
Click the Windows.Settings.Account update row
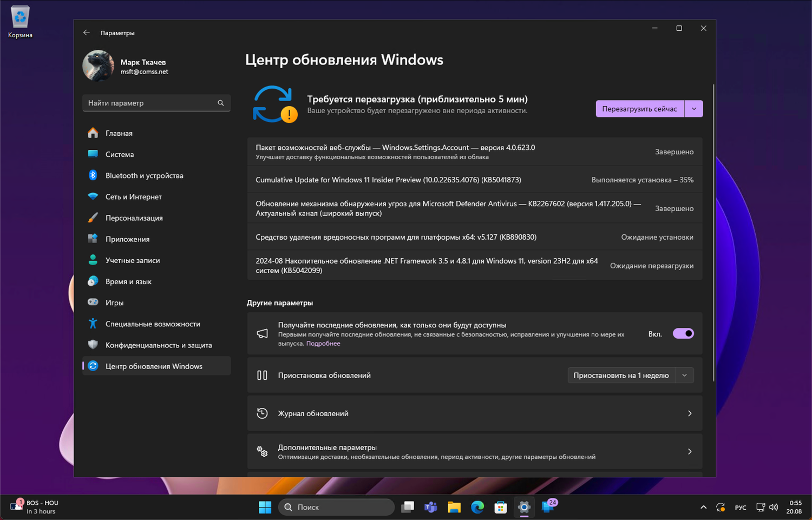[x=475, y=152]
